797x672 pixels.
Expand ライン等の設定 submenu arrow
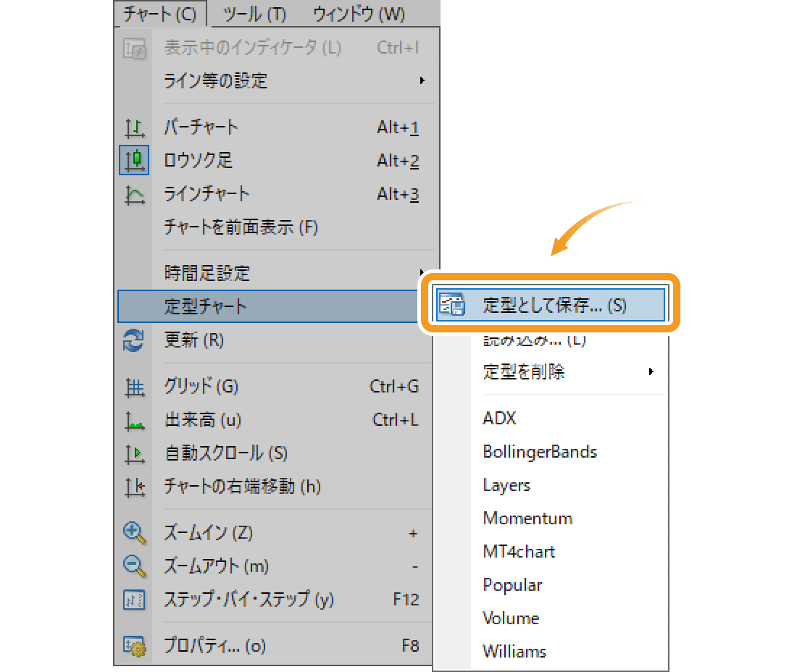[x=422, y=80]
